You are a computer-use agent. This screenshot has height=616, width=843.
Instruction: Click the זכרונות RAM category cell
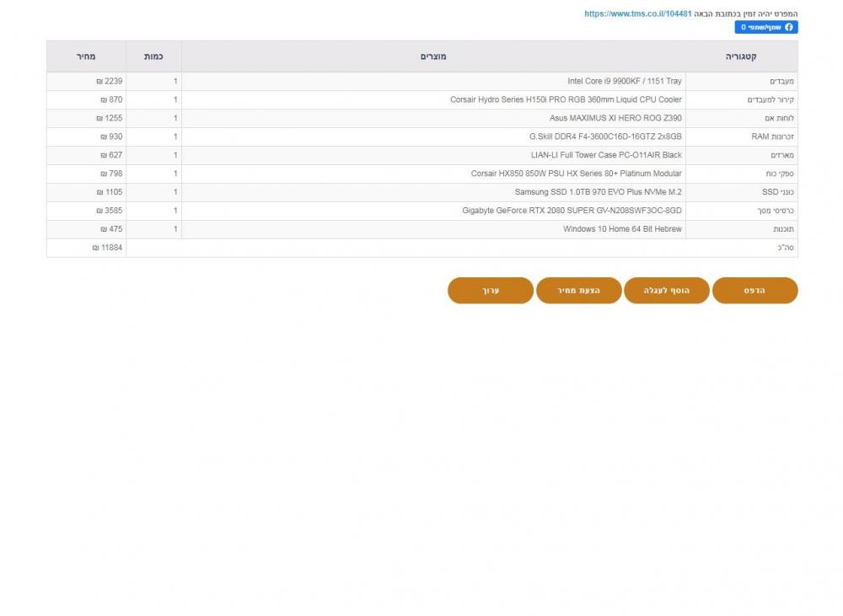click(x=742, y=137)
